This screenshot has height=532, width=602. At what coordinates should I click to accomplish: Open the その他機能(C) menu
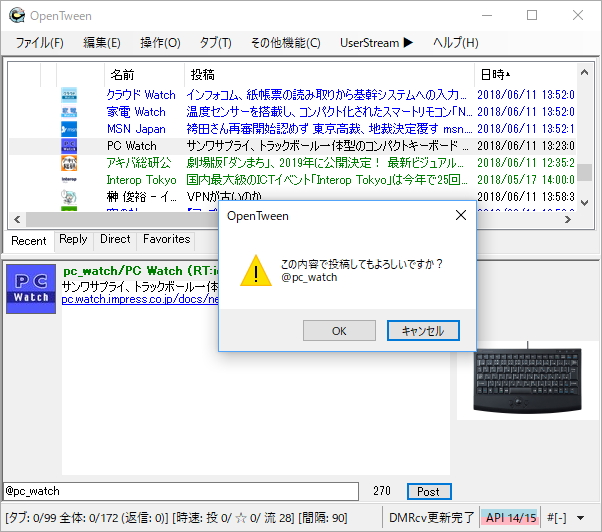coord(285,43)
